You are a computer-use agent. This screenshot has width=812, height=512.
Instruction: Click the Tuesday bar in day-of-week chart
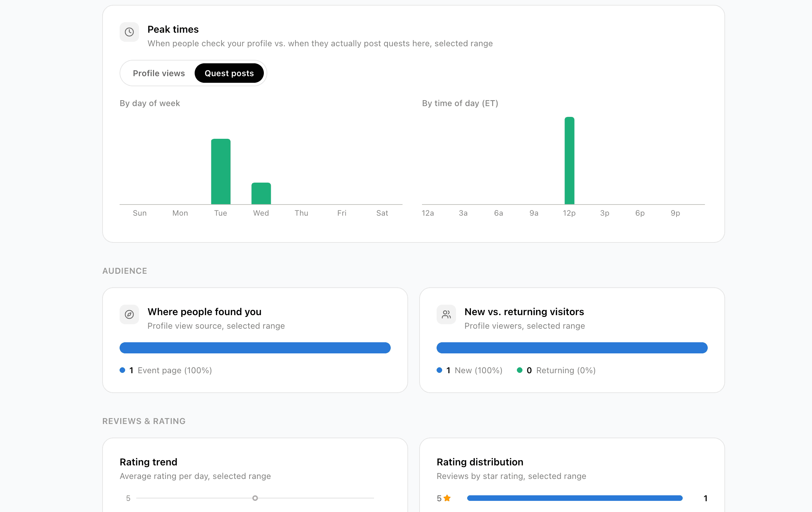coord(221,171)
